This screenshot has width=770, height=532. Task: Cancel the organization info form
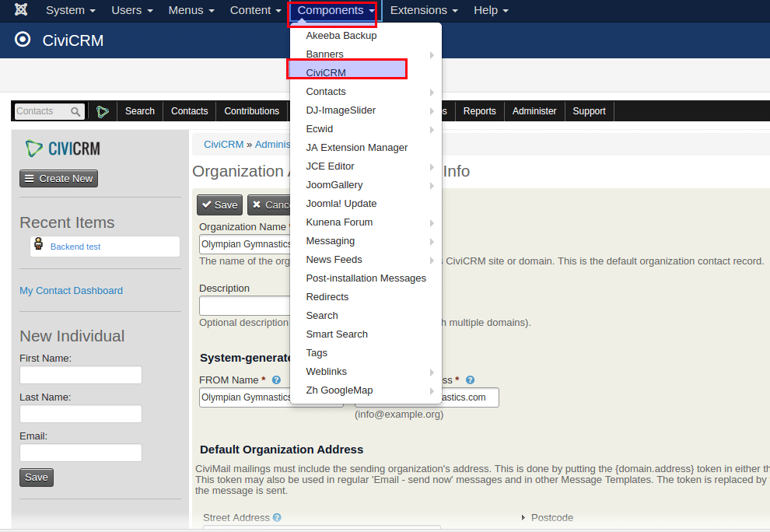270,205
